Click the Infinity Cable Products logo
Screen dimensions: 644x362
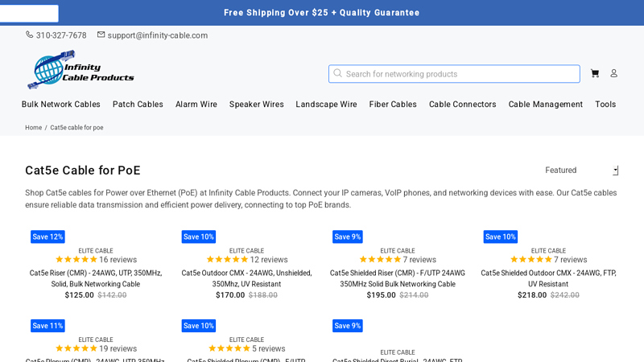(x=80, y=69)
